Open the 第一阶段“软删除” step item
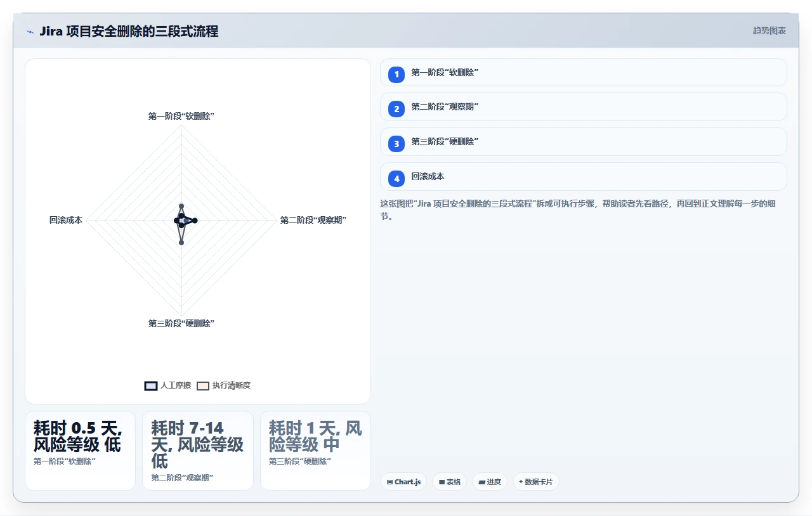Screen dimensions: 812x516 (583, 72)
